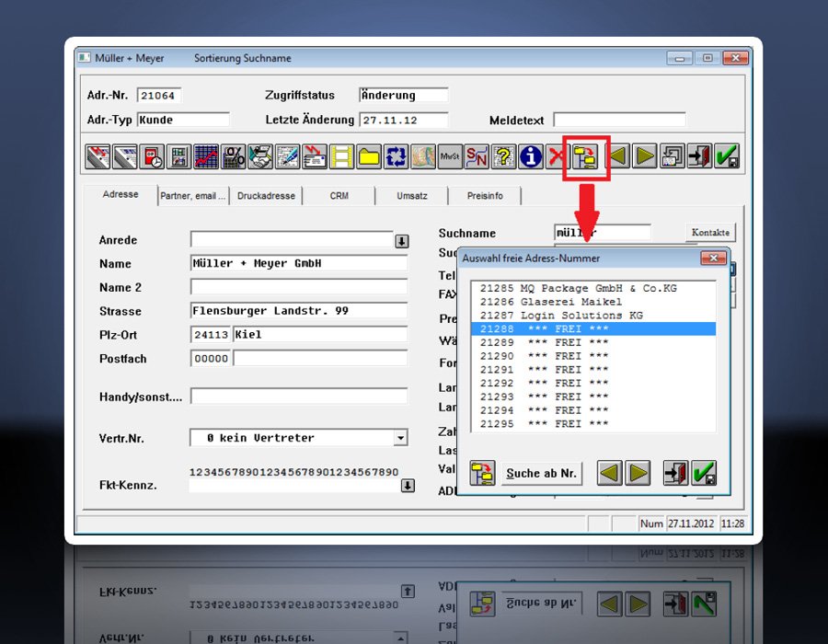Select free address number 21293

click(x=593, y=397)
